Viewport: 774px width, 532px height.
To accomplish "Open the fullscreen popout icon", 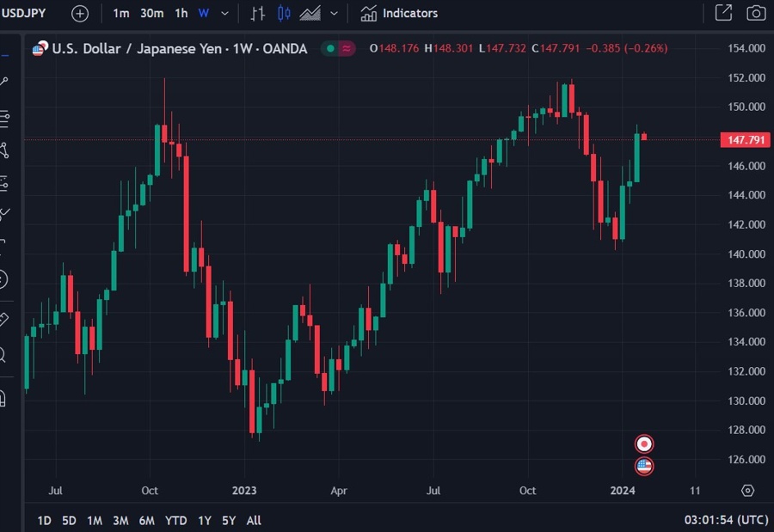I will pyautogui.click(x=723, y=13).
